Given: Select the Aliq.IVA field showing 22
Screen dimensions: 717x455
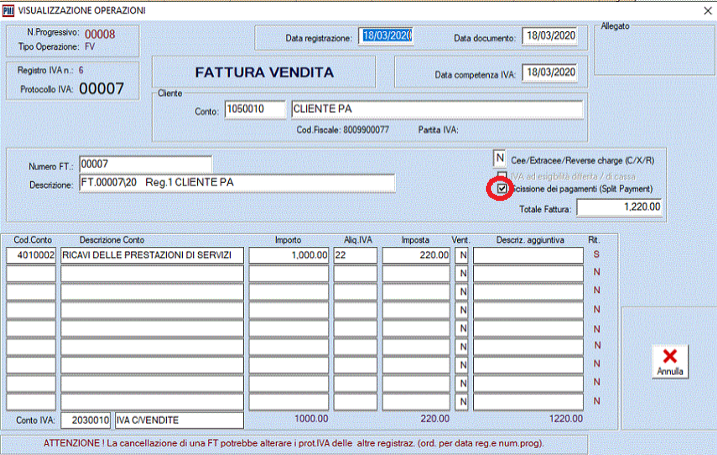Looking at the screenshot, I should (x=355, y=256).
